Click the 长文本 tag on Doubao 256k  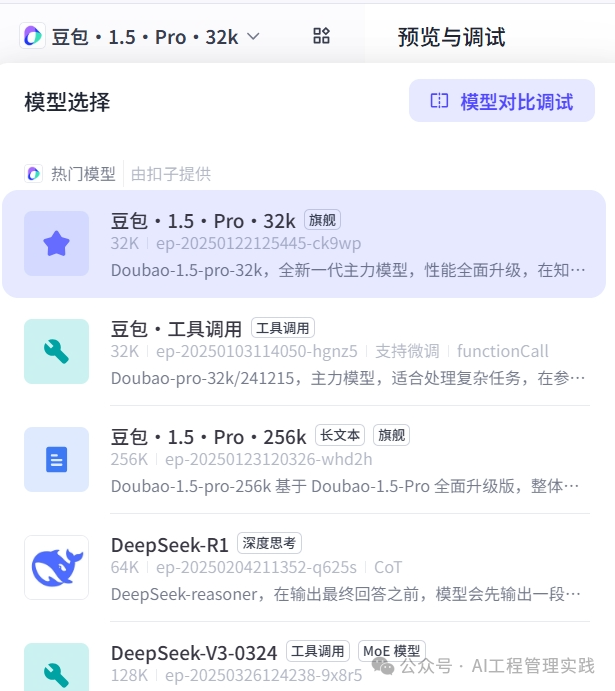(x=340, y=436)
